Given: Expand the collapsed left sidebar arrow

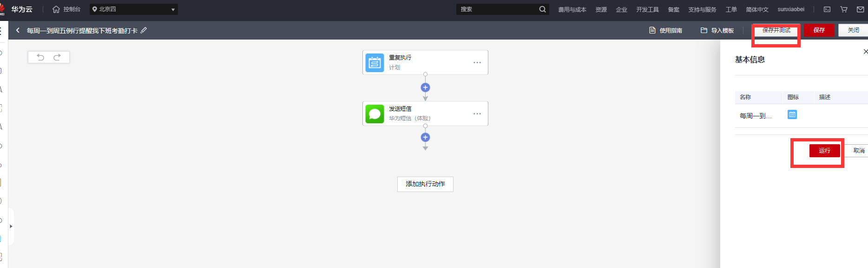Looking at the screenshot, I should coord(11,227).
